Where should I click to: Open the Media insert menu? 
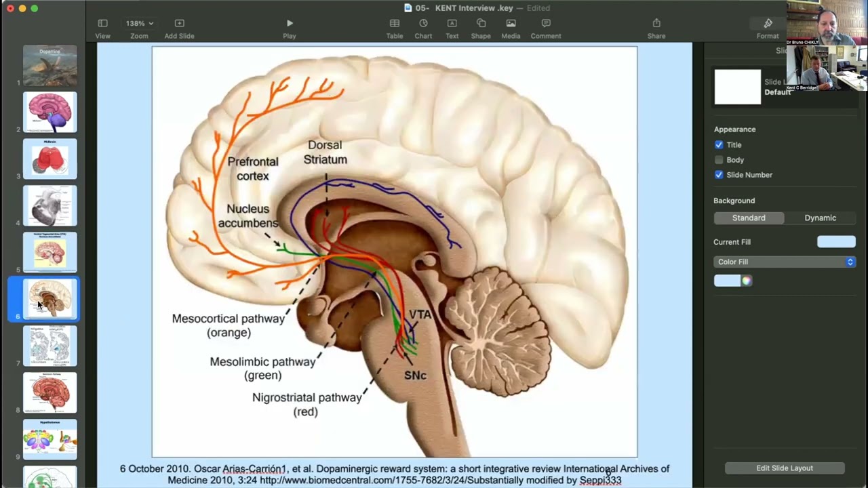pos(511,23)
